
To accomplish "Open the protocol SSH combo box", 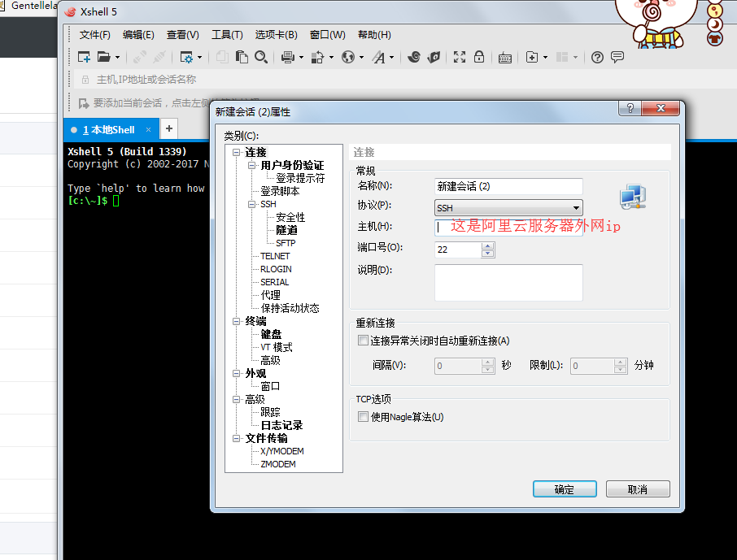I will click(508, 207).
